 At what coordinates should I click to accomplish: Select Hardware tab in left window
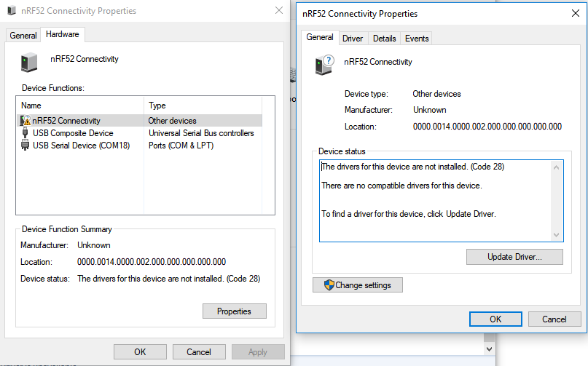pyautogui.click(x=63, y=34)
